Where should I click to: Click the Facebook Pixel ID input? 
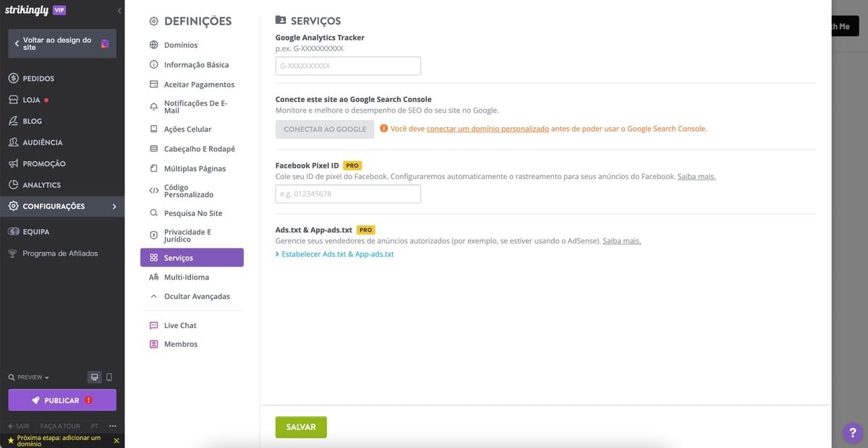click(x=348, y=194)
